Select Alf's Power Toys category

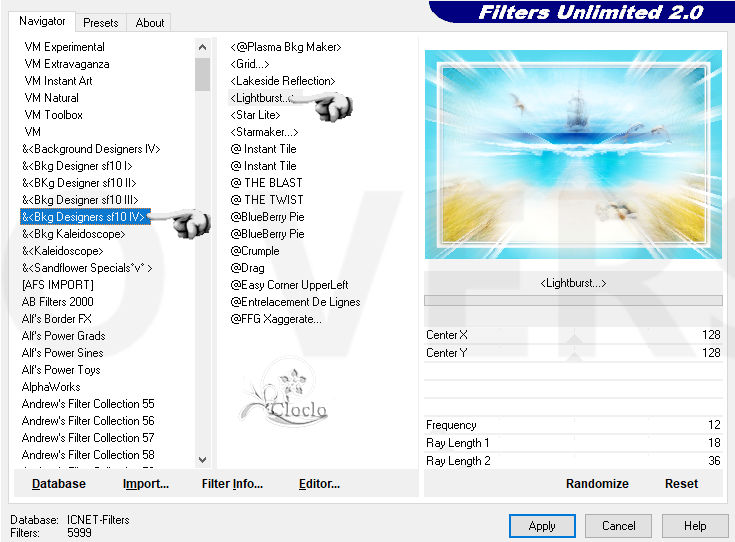(61, 369)
